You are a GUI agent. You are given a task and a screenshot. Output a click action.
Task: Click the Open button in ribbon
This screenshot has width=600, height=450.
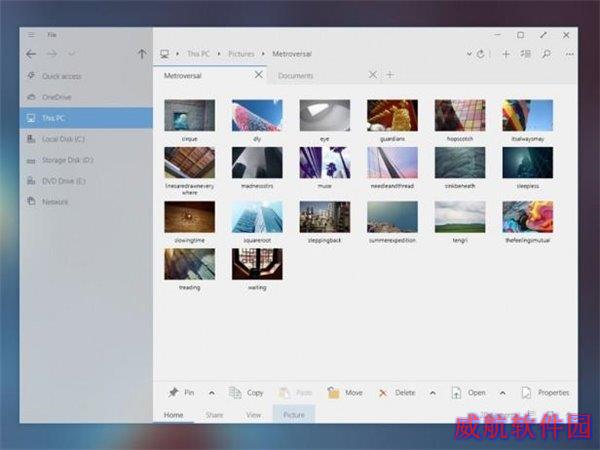pos(468,393)
